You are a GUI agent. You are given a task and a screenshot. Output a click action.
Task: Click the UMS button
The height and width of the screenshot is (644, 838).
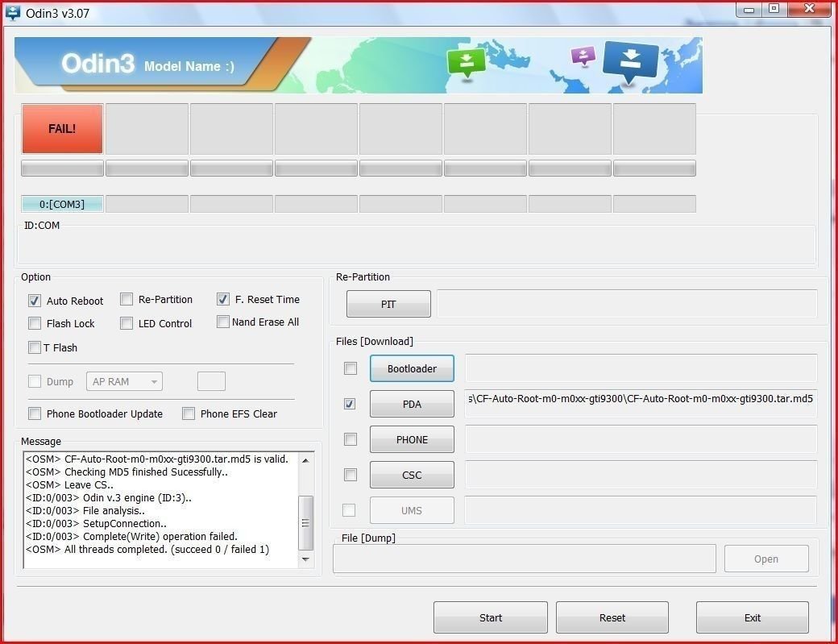(x=412, y=510)
